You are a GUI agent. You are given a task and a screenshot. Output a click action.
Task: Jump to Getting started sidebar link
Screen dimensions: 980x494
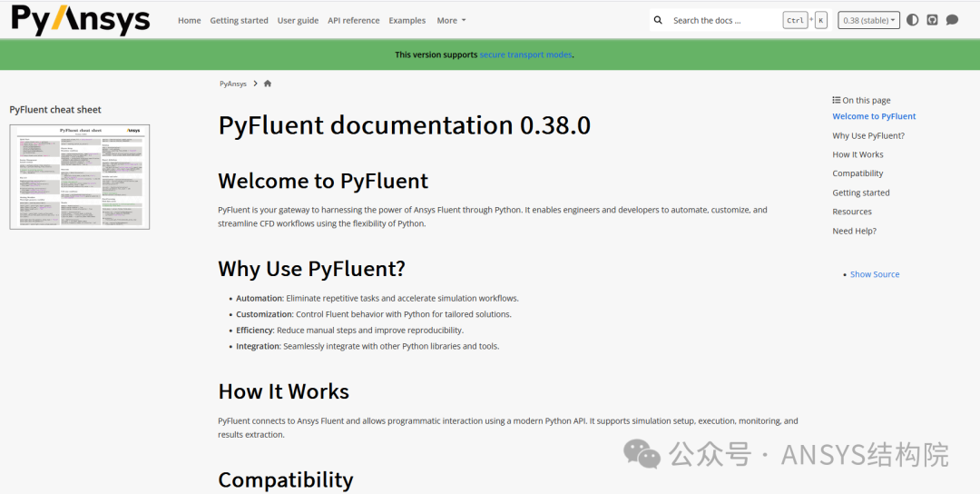click(x=860, y=193)
